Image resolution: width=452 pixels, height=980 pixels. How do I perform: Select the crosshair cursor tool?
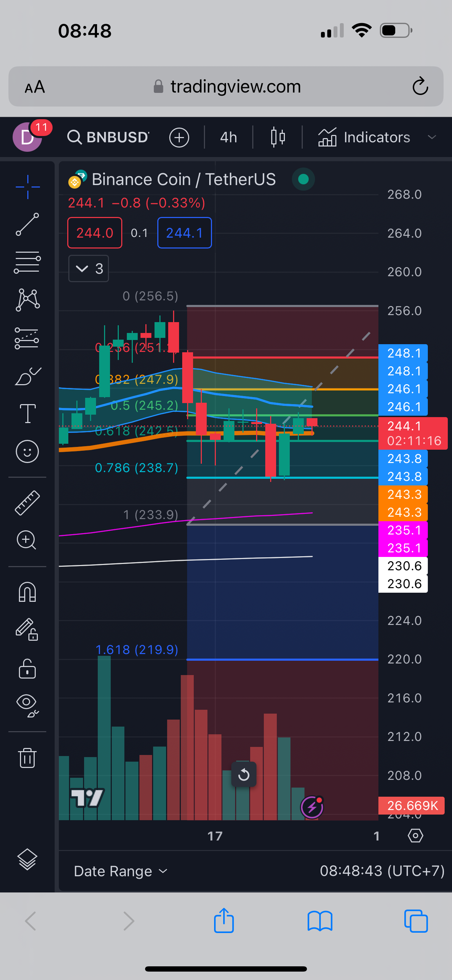pyautogui.click(x=27, y=187)
